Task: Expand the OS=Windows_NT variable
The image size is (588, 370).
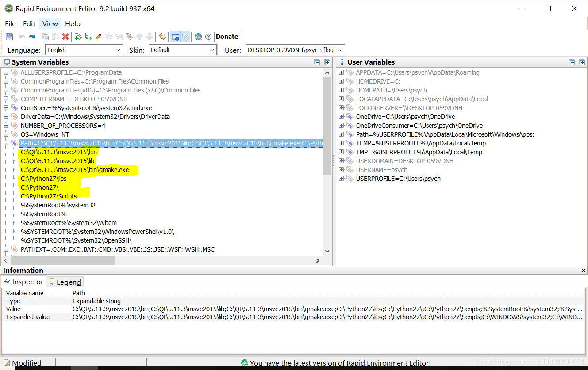Action: tap(6, 134)
